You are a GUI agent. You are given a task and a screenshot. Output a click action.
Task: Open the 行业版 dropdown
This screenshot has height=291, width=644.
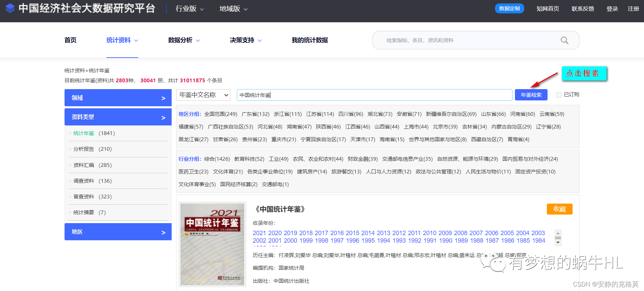(x=189, y=9)
